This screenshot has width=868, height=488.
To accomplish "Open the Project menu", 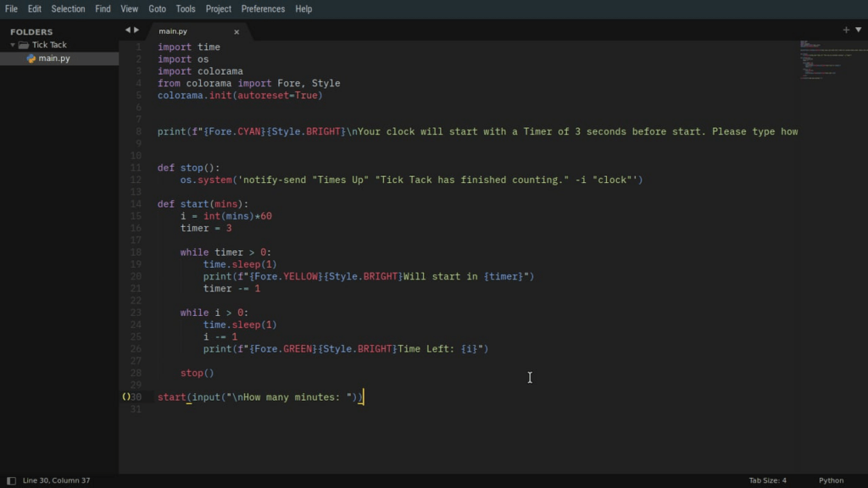I will 218,8.
